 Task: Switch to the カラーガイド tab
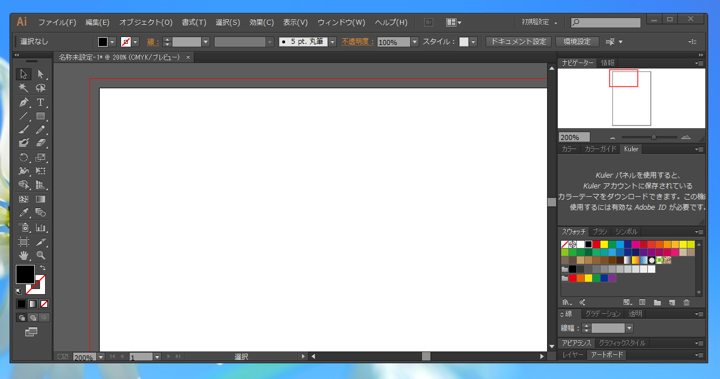coord(599,149)
